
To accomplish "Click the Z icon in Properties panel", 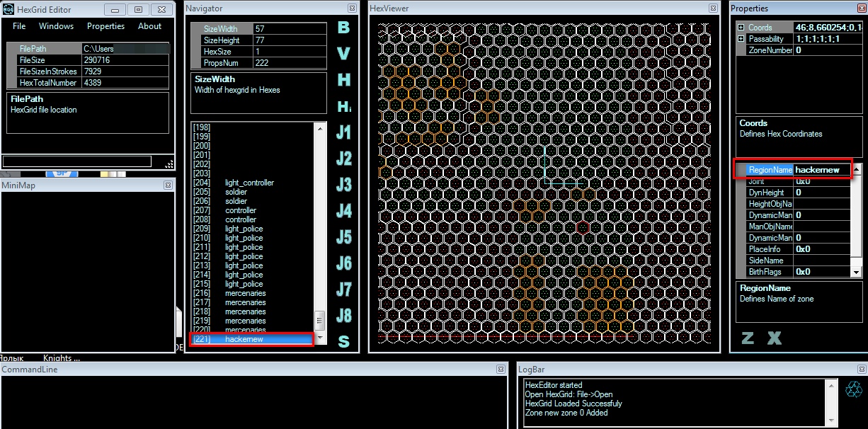I will (x=748, y=338).
